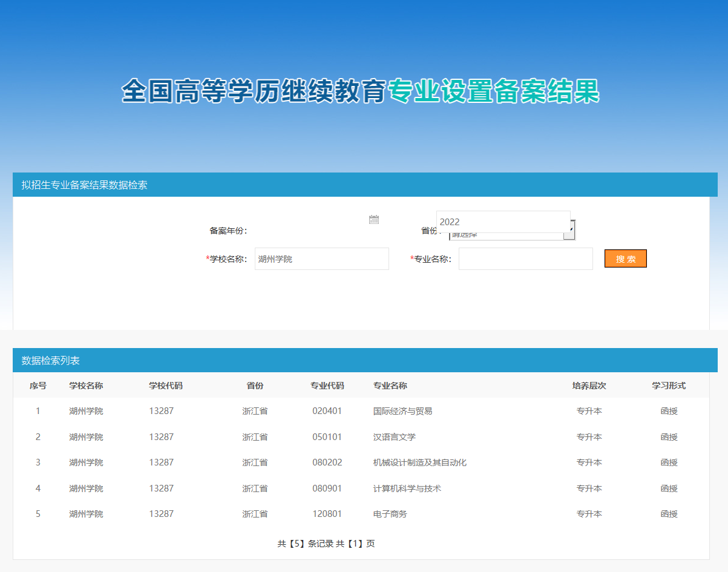The image size is (728, 572).
Task: Click the school name field containing 湖州学院
Action: click(321, 258)
